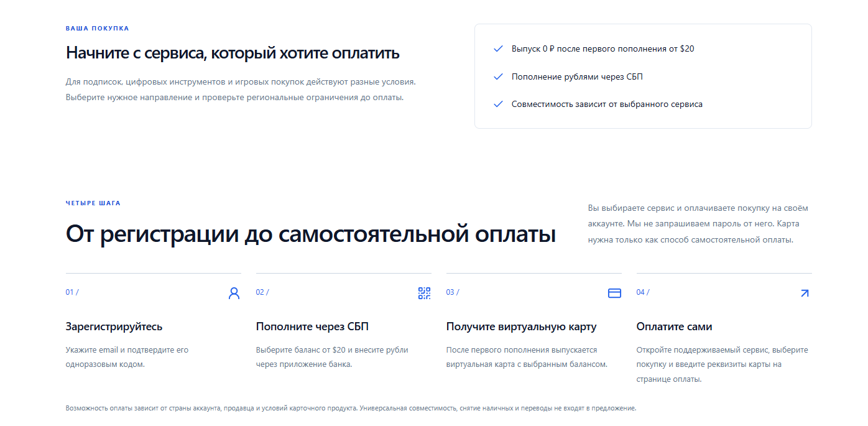Click the 'Пополните через СБП' step title

tap(312, 326)
